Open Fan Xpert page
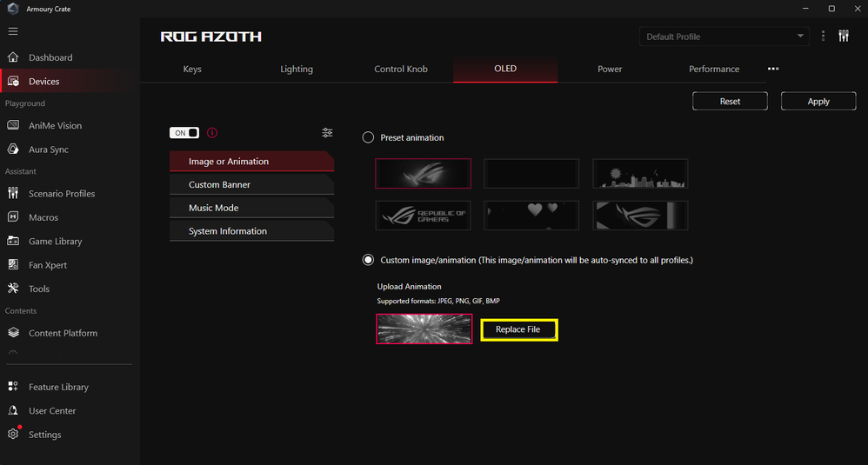 point(48,264)
